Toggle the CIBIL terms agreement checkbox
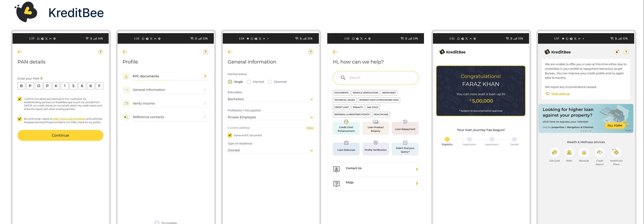644x224 pixels. point(19,119)
